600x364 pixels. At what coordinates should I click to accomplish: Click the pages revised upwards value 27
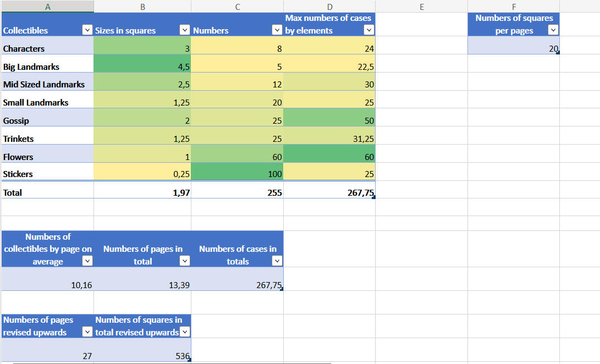point(47,356)
